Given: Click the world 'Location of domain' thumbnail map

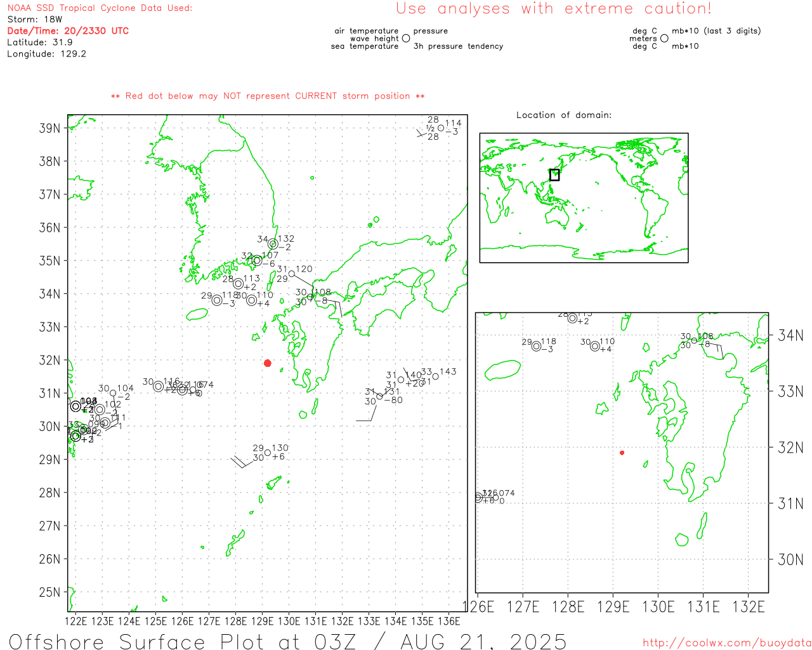Looking at the screenshot, I should [x=584, y=197].
